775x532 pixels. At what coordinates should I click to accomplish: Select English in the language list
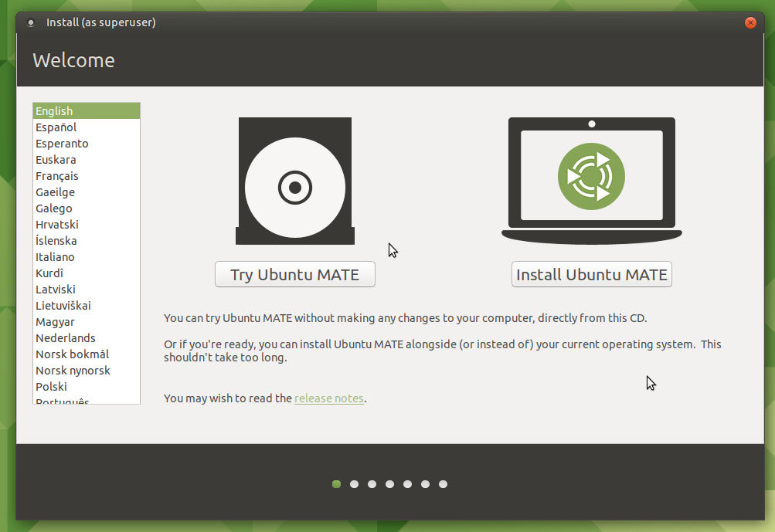(x=87, y=111)
